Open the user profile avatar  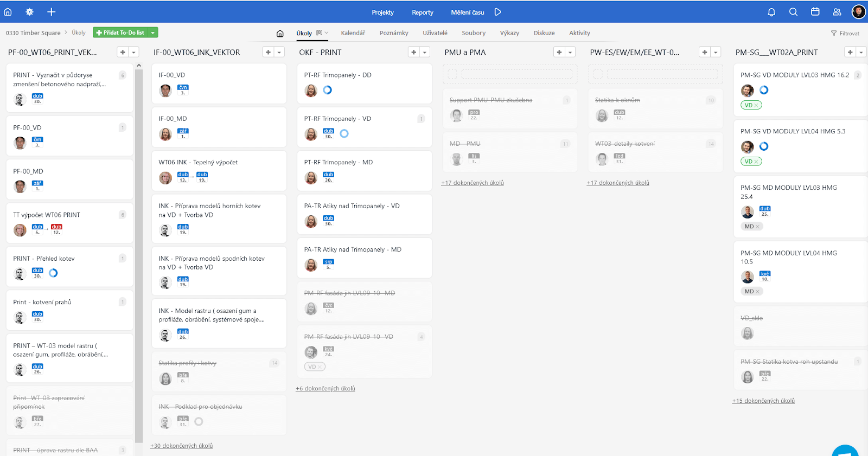tap(859, 11)
